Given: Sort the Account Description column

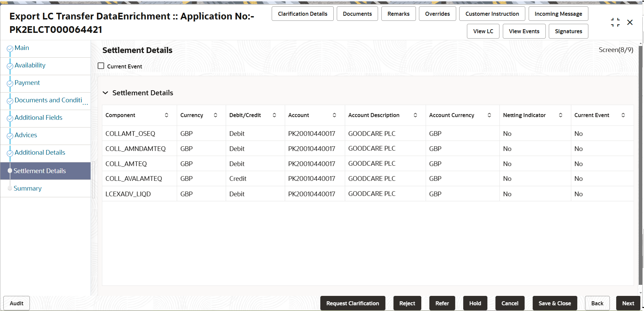Looking at the screenshot, I should pyautogui.click(x=416, y=115).
